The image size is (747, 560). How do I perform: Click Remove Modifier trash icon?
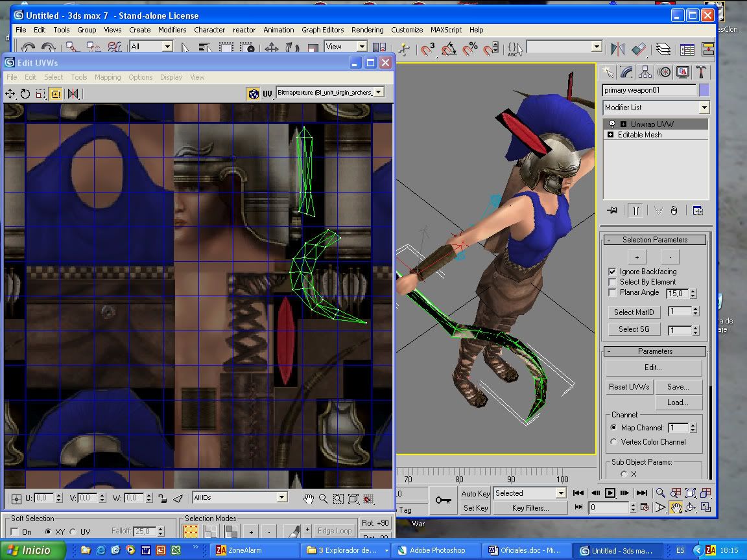[x=674, y=211]
